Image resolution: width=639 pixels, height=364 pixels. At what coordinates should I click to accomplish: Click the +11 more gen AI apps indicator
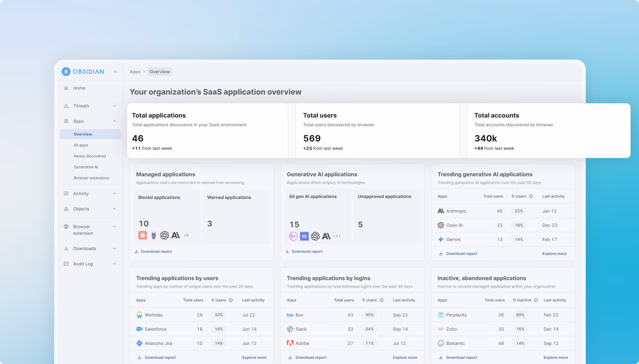[x=337, y=236]
